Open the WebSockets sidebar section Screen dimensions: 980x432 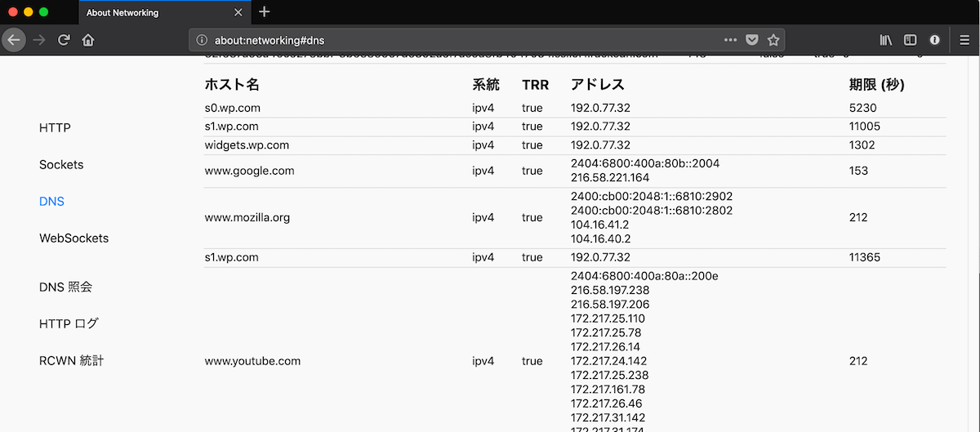coord(73,238)
